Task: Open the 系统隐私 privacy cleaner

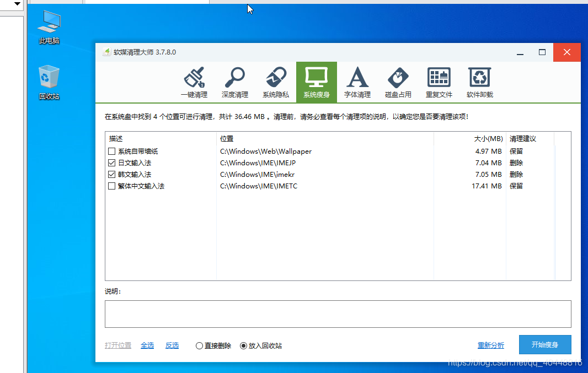Action: click(276, 83)
